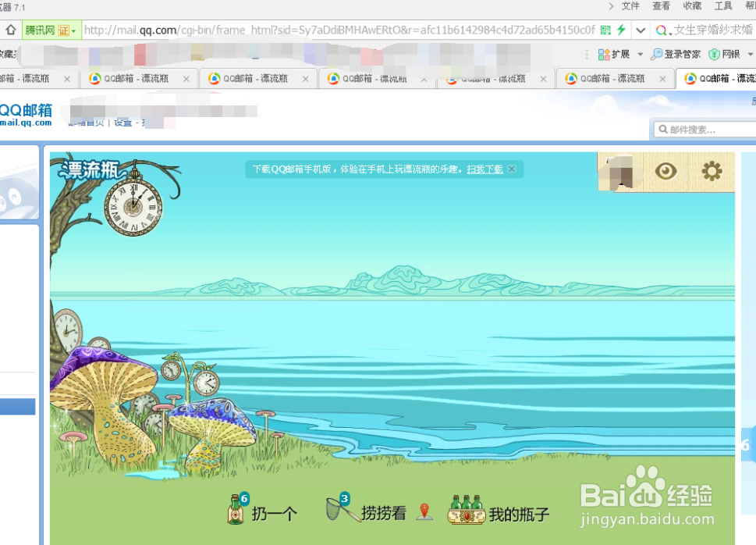Click the 扩展 extensions button
The image size is (756, 545).
614,54
